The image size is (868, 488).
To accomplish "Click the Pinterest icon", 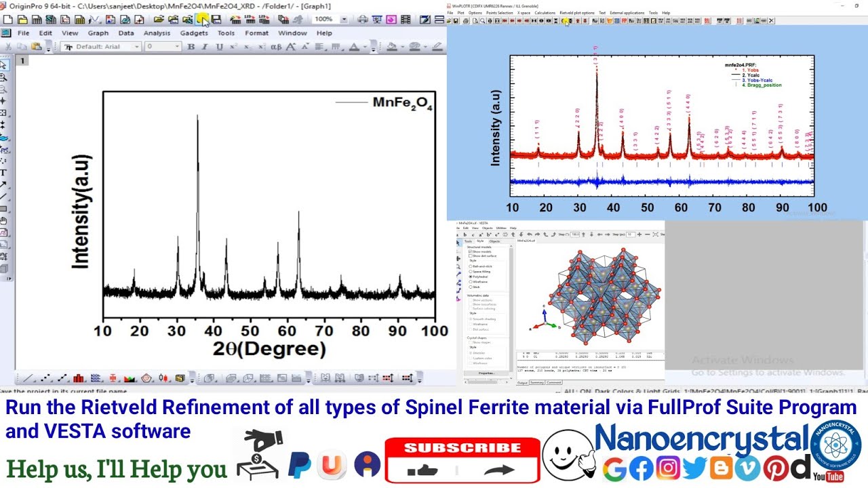I will click(x=775, y=468).
